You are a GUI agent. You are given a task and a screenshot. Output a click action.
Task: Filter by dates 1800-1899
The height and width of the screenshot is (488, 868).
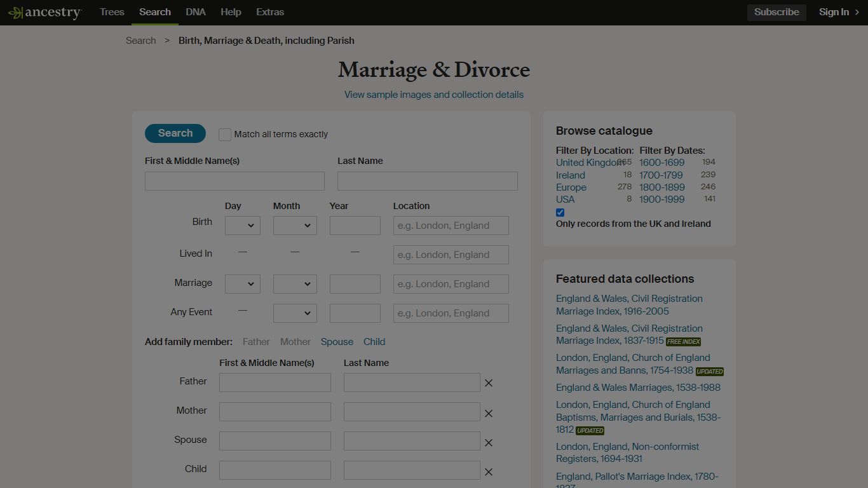coord(662,187)
